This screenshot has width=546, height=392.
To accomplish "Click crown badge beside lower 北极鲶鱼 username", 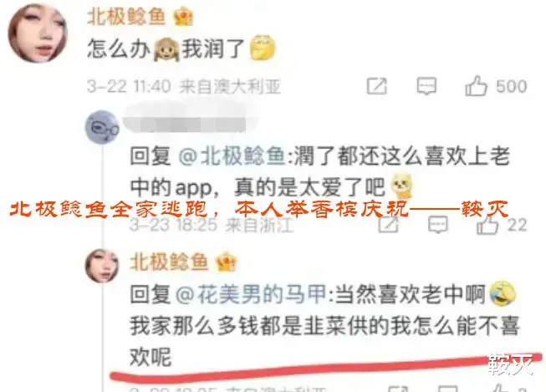I will [x=226, y=262].
